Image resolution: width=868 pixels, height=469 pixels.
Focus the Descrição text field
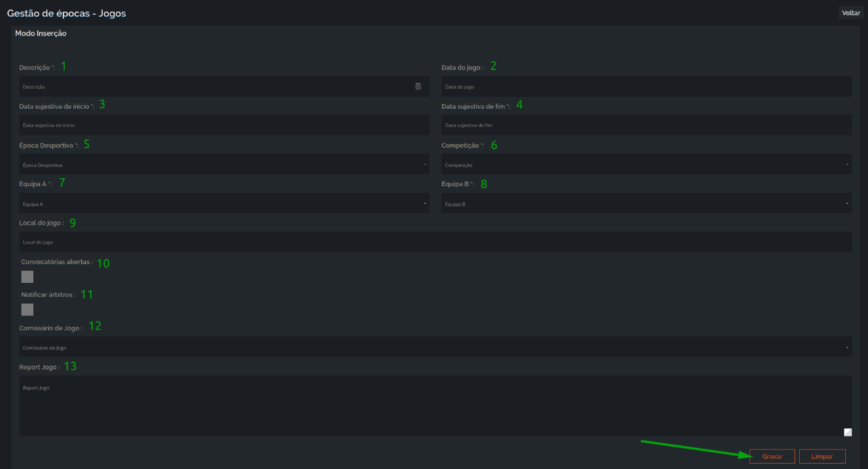point(224,86)
